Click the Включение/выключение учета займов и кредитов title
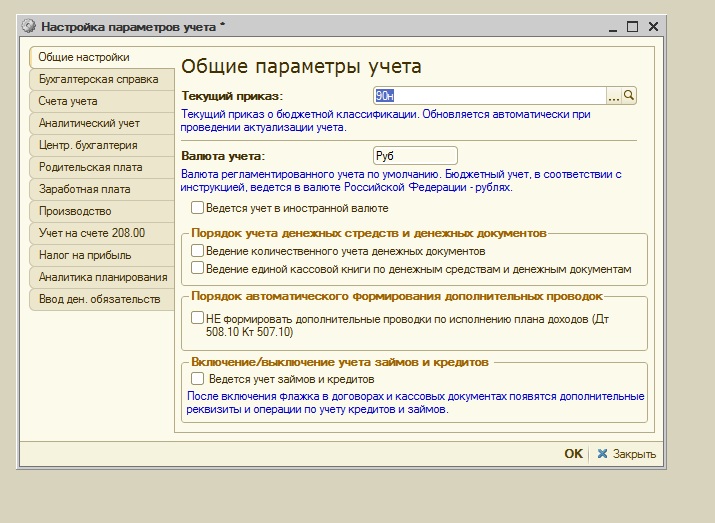 [340, 362]
